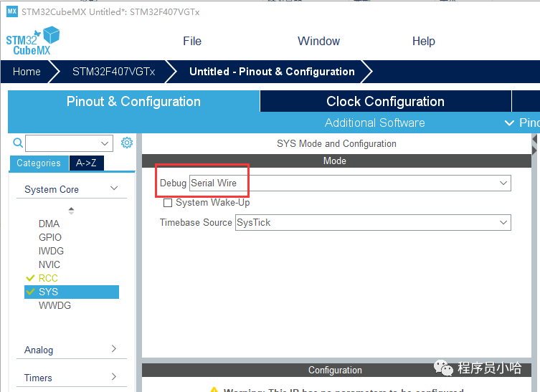Image resolution: width=540 pixels, height=392 pixels.
Task: Click the search magnifier icon
Action: (x=19, y=143)
